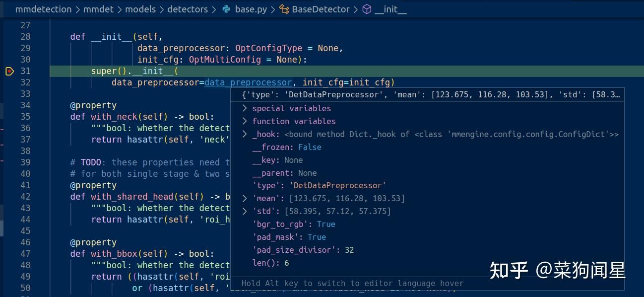Screen dimensions: 644x297
Task: Expand the 'std' list in the debug hover
Action: tap(244, 211)
